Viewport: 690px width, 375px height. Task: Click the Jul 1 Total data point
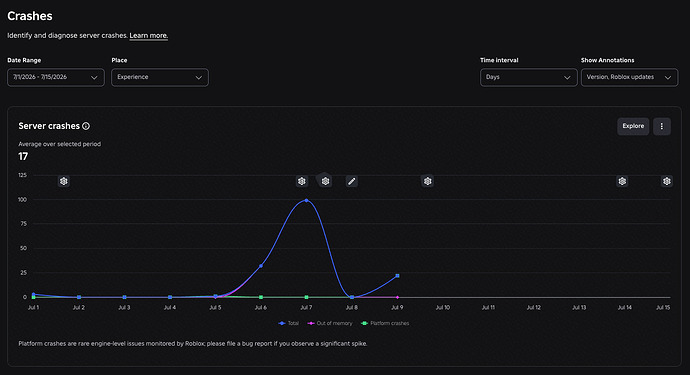pyautogui.click(x=33, y=294)
